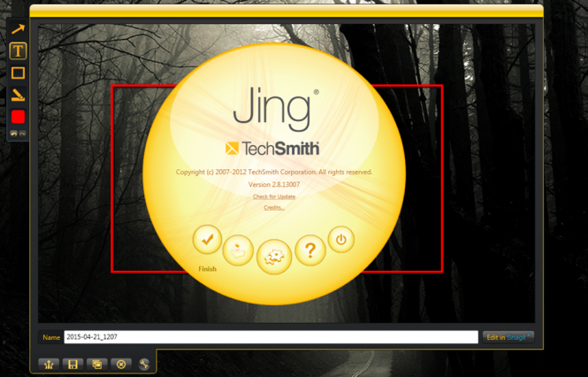The image size is (588, 377).
Task: Click the Name label beside filename
Action: tap(51, 337)
